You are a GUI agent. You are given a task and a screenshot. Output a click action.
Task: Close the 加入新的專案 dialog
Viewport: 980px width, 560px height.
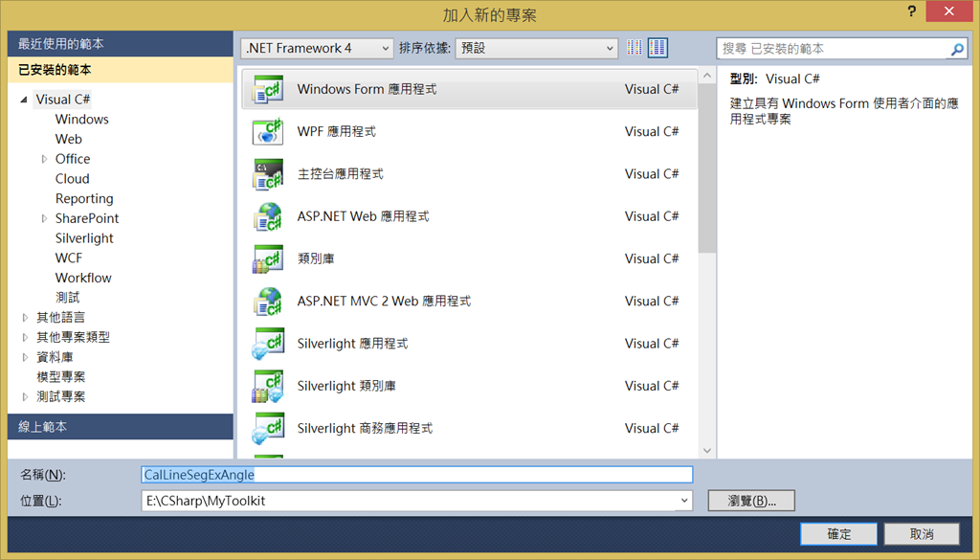coord(948,11)
